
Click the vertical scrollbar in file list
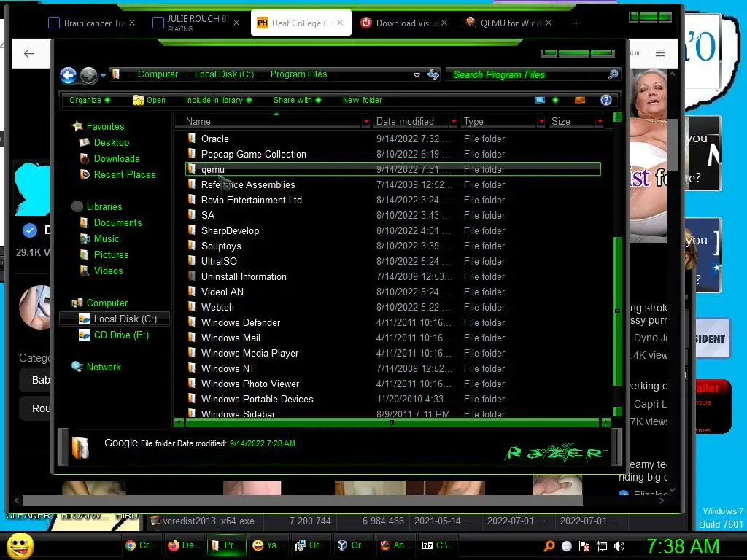point(617,311)
